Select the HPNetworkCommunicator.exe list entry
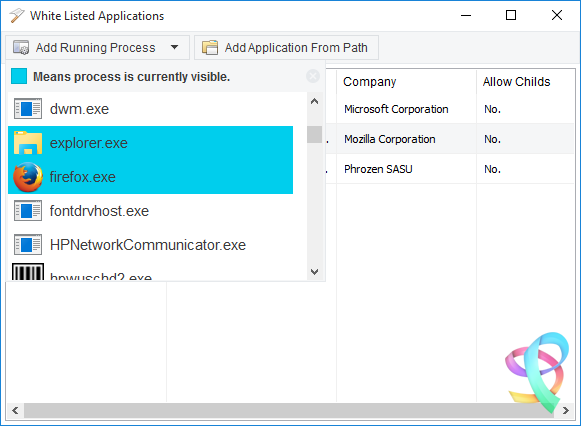This screenshot has height=426, width=581. (x=150, y=244)
